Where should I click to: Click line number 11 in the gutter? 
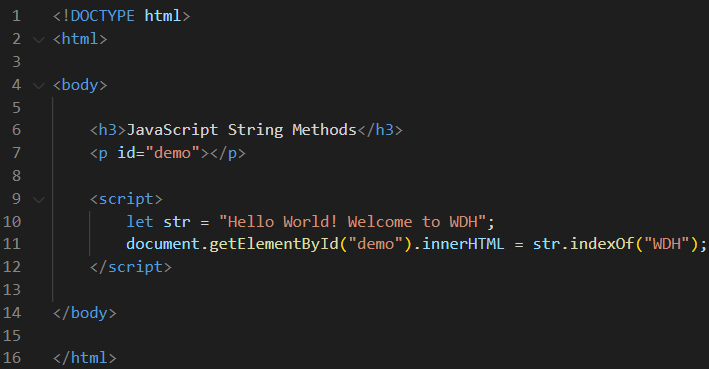click(12, 244)
